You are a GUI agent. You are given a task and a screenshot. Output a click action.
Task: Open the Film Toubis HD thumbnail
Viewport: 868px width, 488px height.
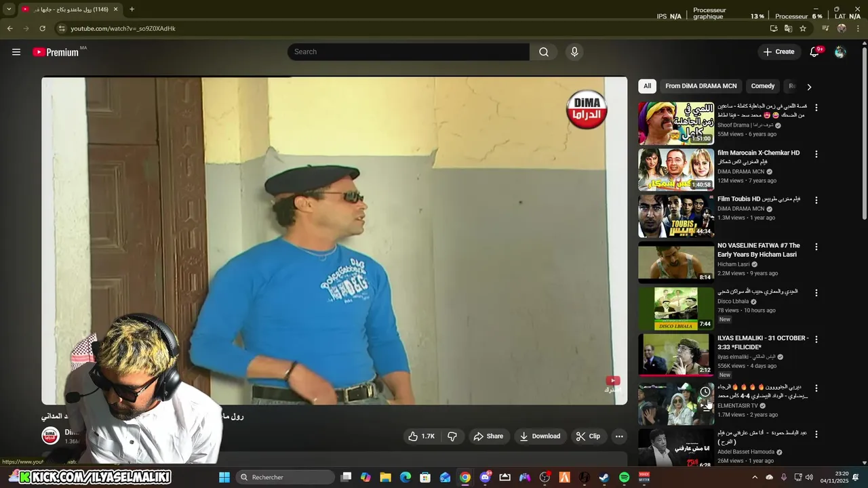[676, 216]
